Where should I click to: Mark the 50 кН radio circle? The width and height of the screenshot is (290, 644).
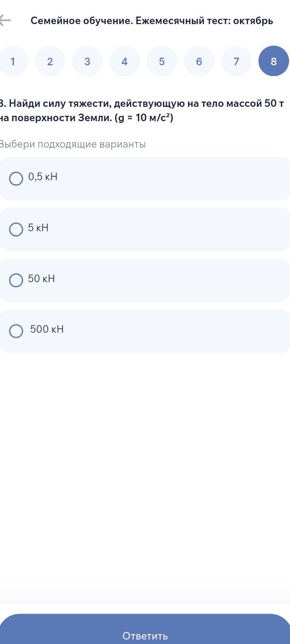click(x=16, y=280)
